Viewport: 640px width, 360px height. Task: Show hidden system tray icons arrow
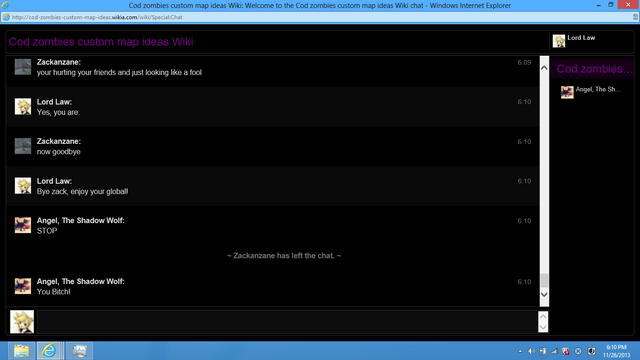(x=520, y=351)
